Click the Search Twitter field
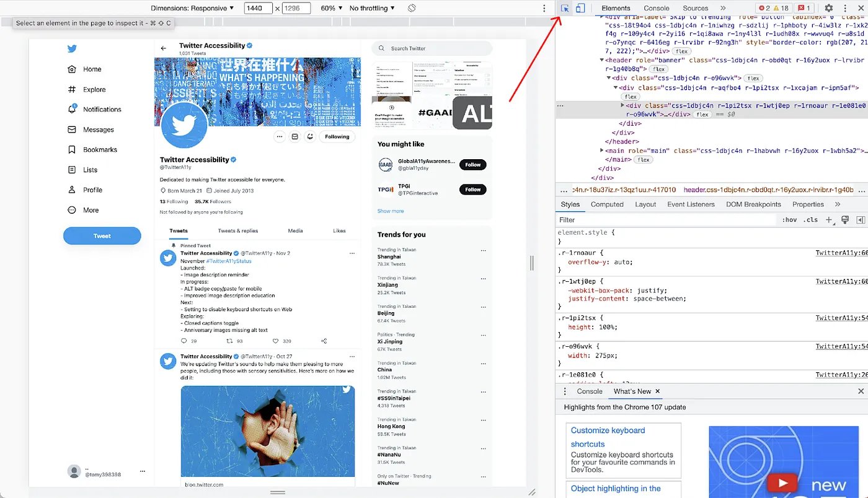Viewport: 868px width, 498px height. pyautogui.click(x=432, y=48)
